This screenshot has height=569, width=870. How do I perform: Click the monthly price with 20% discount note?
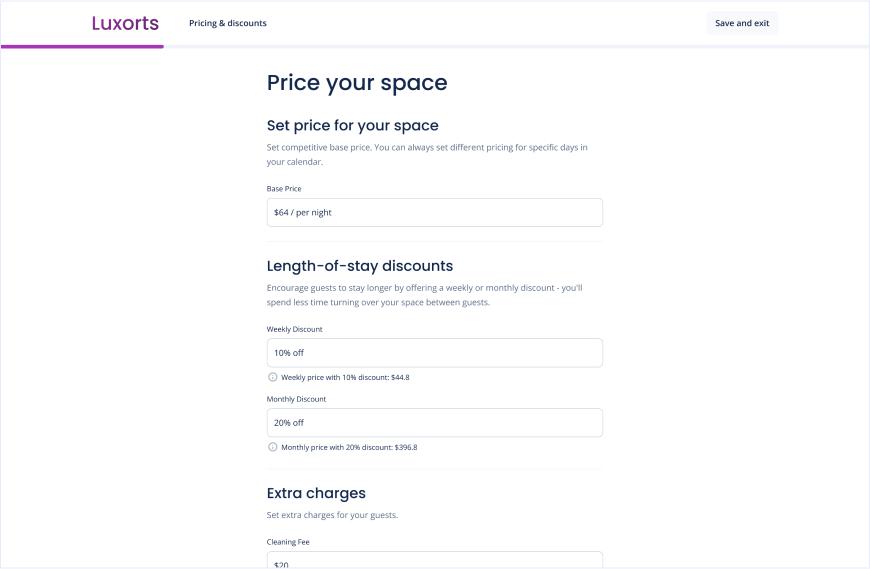349,447
